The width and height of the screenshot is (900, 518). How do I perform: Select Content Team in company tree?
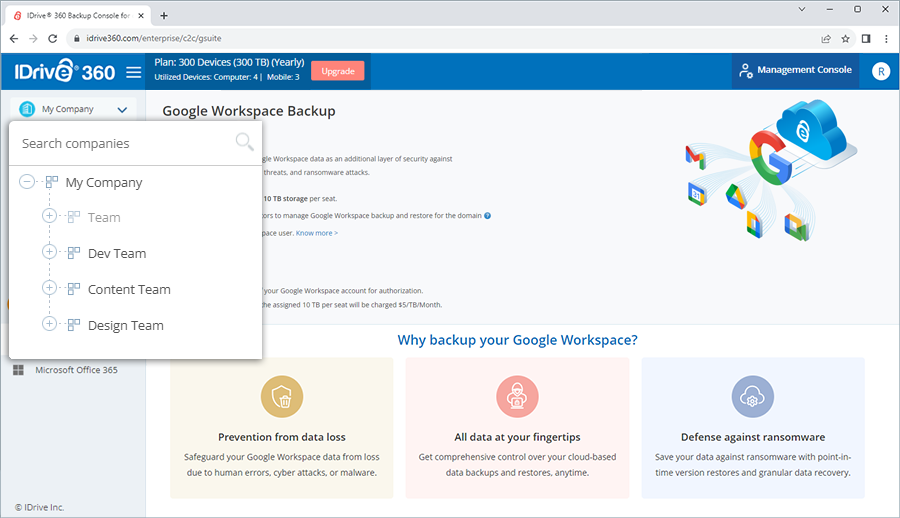pos(129,289)
